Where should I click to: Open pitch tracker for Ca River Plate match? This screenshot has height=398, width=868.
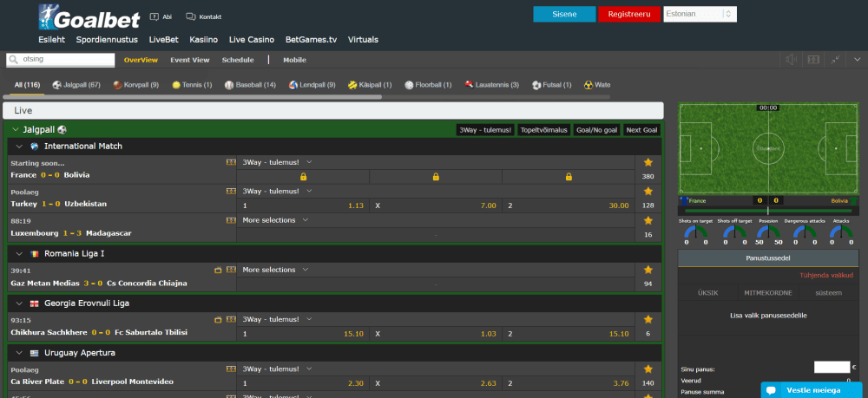(x=231, y=369)
